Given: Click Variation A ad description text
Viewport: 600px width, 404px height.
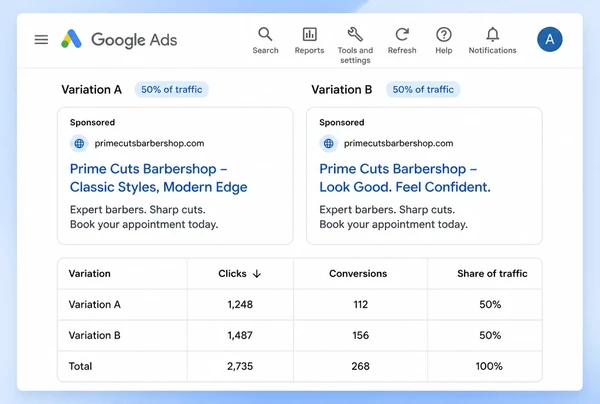Looking at the screenshot, I should point(144,217).
